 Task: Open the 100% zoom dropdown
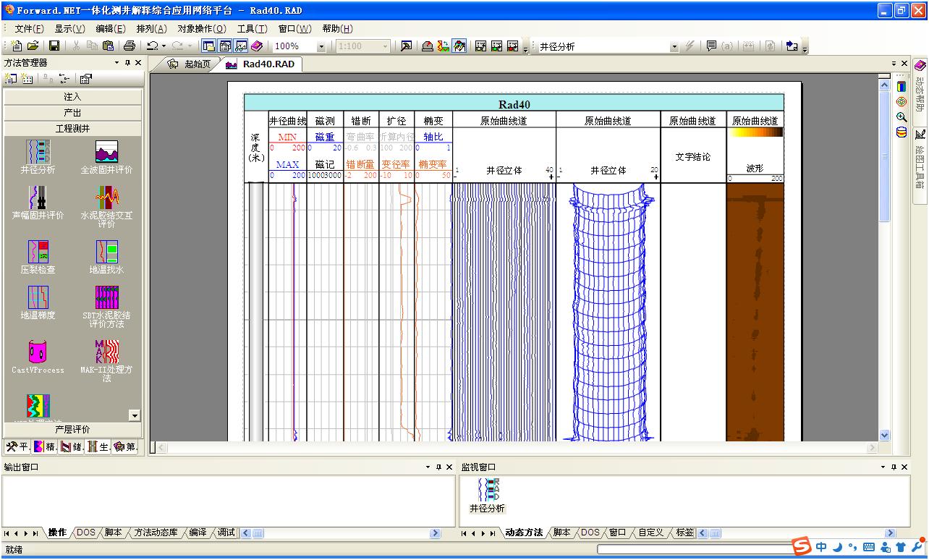tap(321, 46)
